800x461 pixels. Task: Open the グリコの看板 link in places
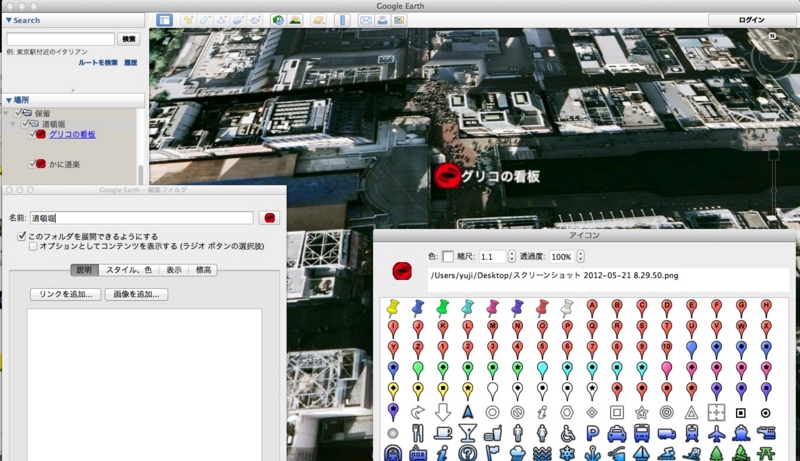[x=72, y=135]
